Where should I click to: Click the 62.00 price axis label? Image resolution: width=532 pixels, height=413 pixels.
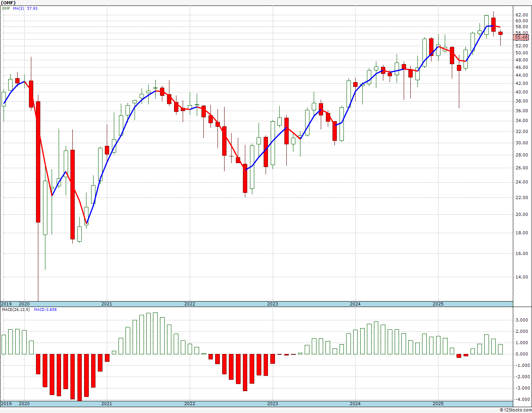(522, 15)
